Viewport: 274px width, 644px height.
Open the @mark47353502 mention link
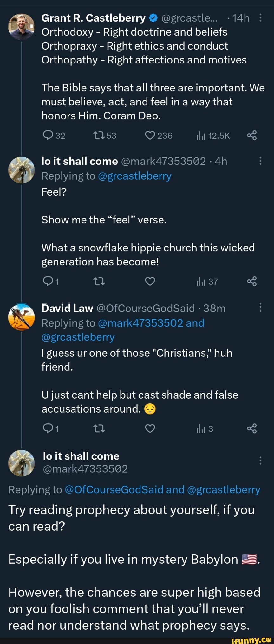[140, 323]
